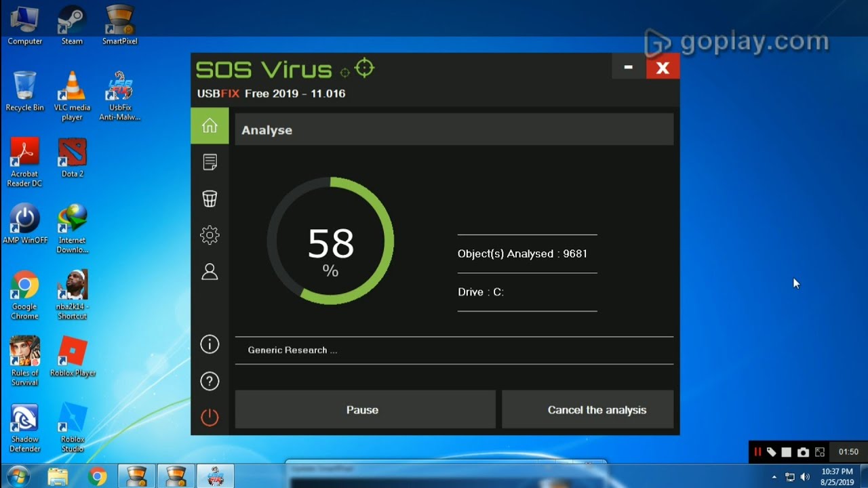This screenshot has width=868, height=488.
Task: Pause the screen recording
Action: tap(757, 452)
